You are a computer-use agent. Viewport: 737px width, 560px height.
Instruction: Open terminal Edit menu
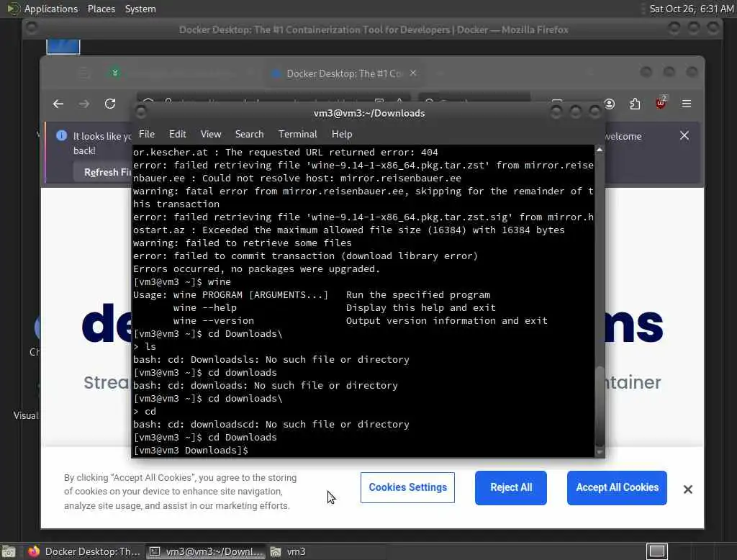click(x=177, y=134)
